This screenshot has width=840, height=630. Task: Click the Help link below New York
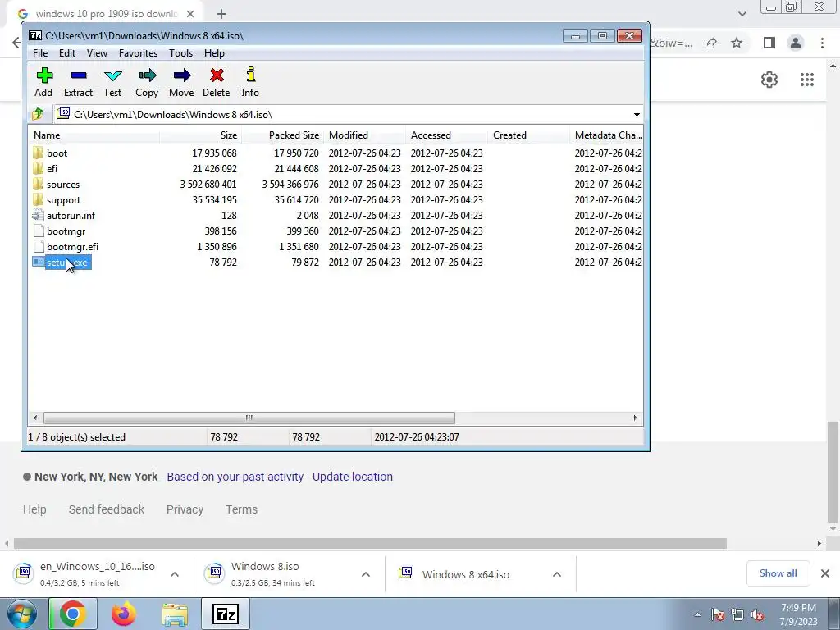point(34,509)
